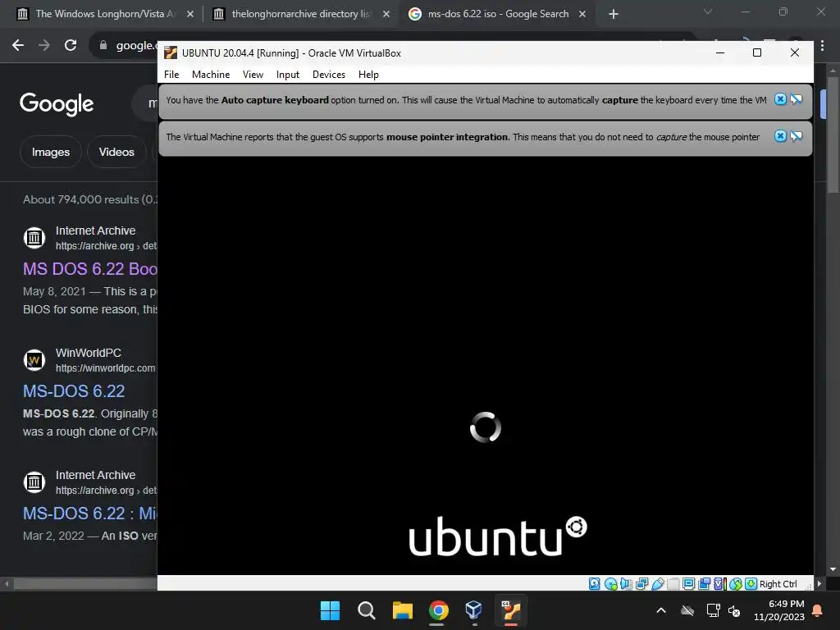Open MS DOS 6.22 Boot Internet Archive result
The height and width of the screenshot is (630, 840).
(90, 268)
